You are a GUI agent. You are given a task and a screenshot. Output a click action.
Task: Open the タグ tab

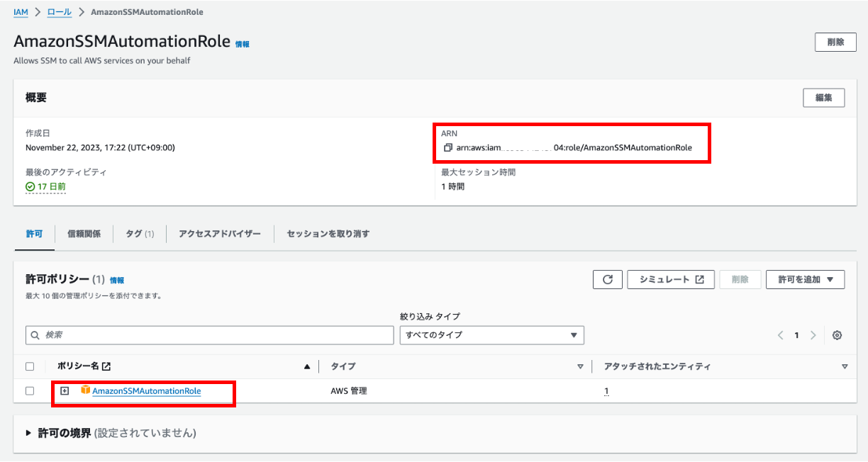tap(140, 234)
